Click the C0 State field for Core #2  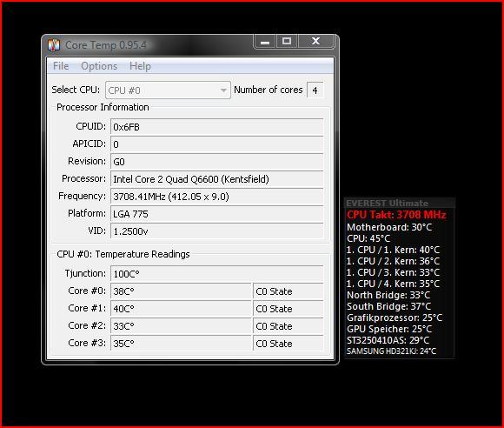click(x=288, y=326)
